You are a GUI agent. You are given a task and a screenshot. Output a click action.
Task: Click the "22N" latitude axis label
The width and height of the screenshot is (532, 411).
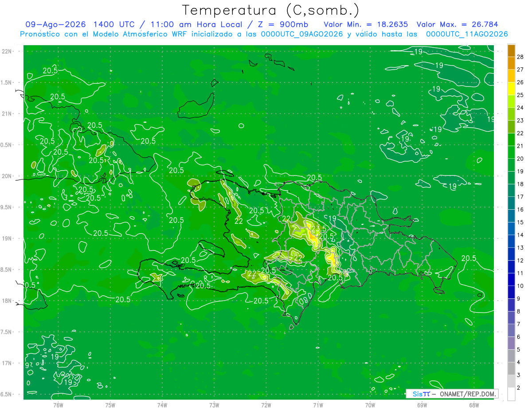[6, 51]
